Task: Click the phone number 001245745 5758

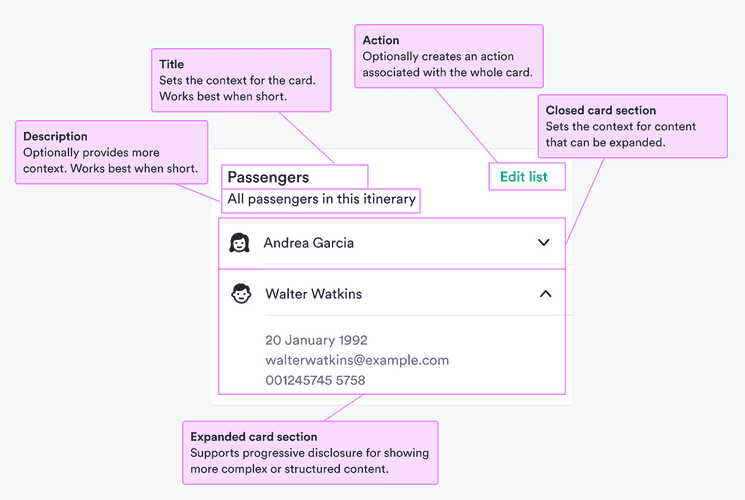Action: pyautogui.click(x=315, y=380)
